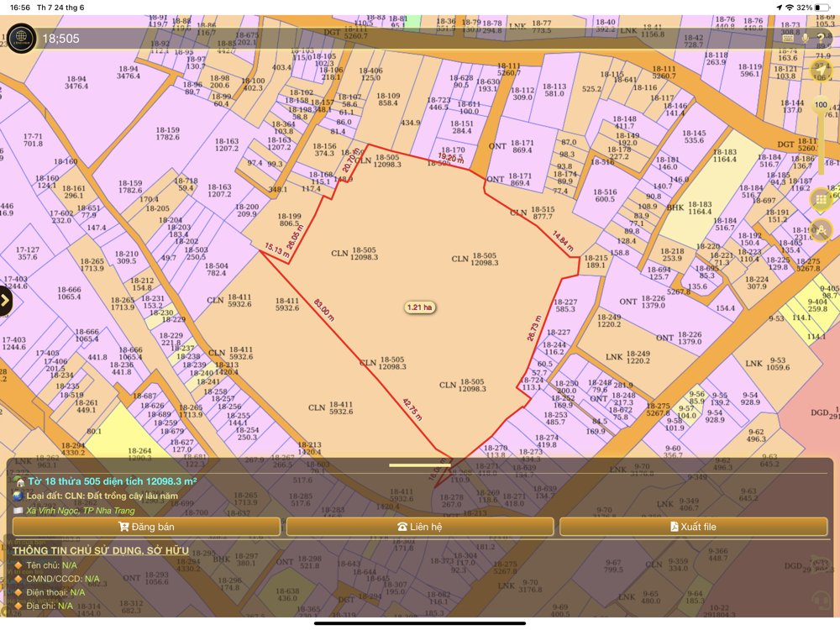Image resolution: width=840 pixels, height=630 pixels.
Task: Tap the Xã Vĩnh Ngọc, TP Nha Trang link
Action: 81,511
